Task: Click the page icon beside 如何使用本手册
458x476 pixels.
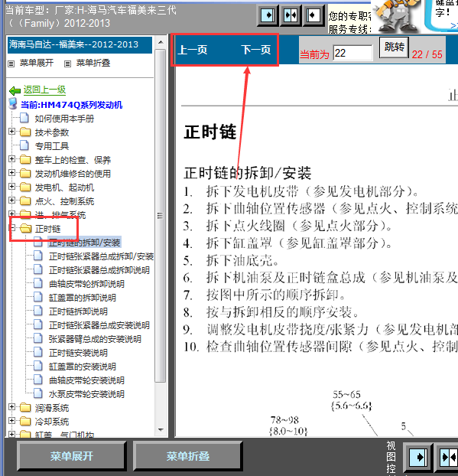Action: point(24,118)
